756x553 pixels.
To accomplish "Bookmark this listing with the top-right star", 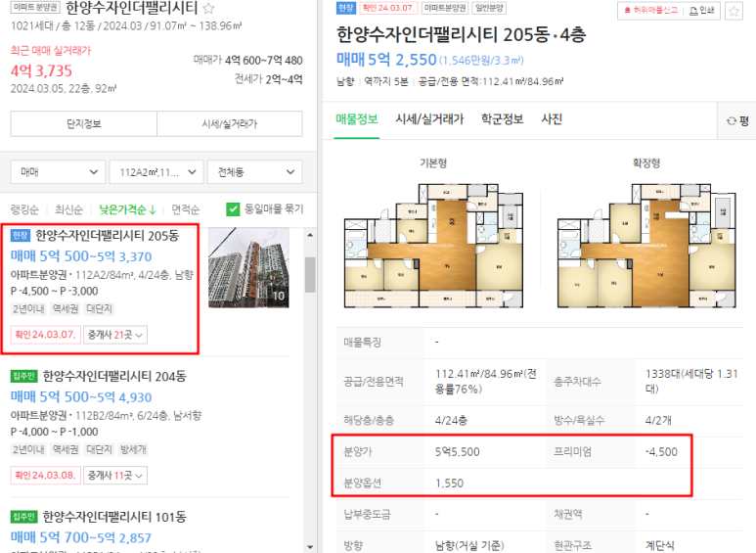I will tap(734, 11).
